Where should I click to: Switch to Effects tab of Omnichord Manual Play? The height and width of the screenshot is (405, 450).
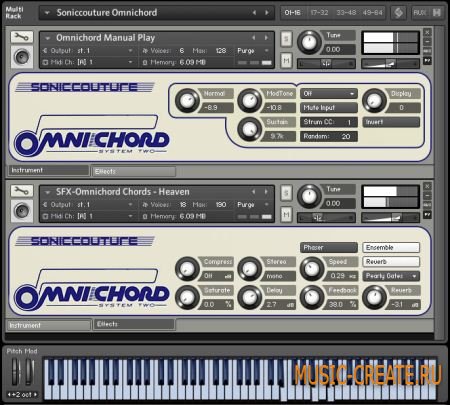[x=134, y=171]
